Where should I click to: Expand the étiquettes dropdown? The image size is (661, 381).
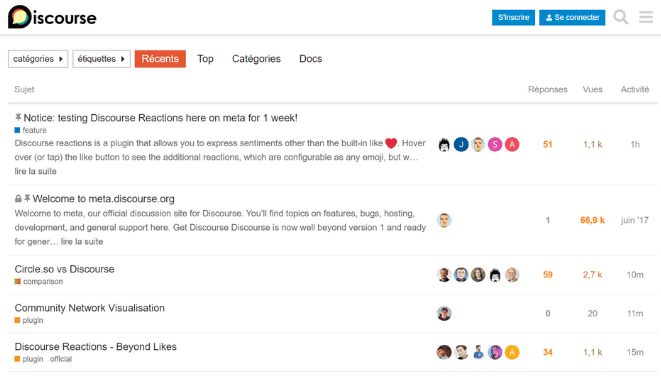tap(101, 59)
